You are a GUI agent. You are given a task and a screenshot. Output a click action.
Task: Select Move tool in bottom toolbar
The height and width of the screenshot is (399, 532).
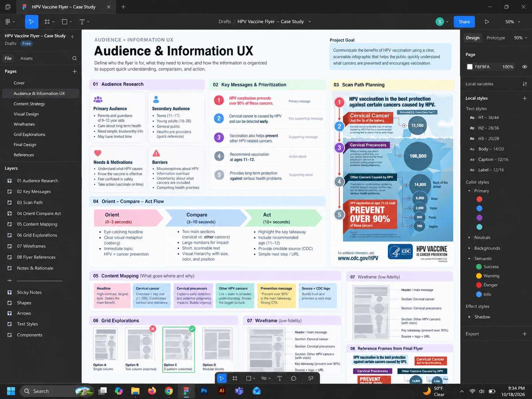click(x=222, y=378)
